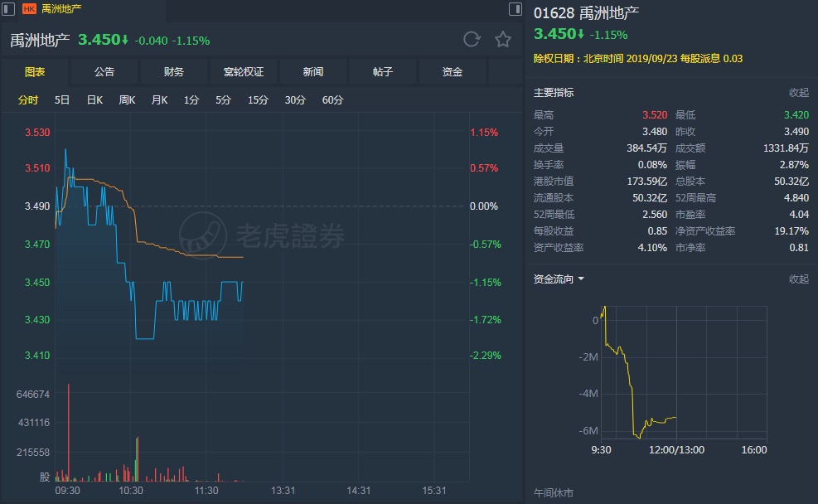The width and height of the screenshot is (818, 504).
Task: Add 禹洲地产 to favorites with star icon
Action: tap(502, 39)
